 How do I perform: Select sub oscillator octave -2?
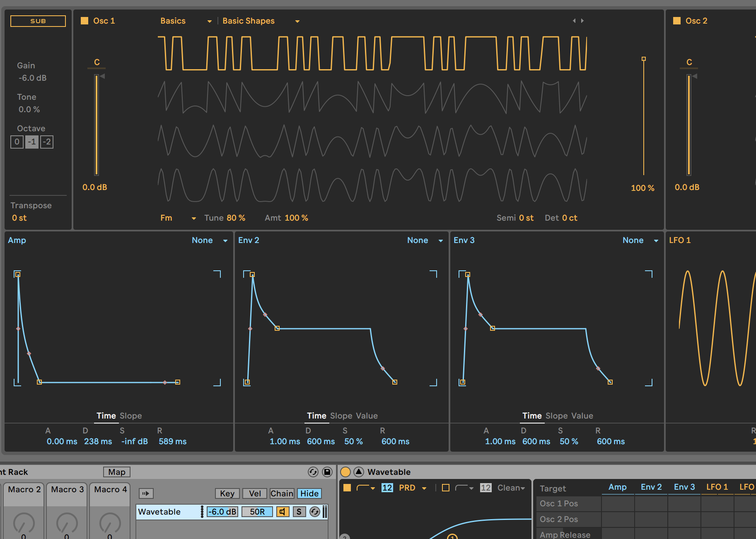point(47,142)
